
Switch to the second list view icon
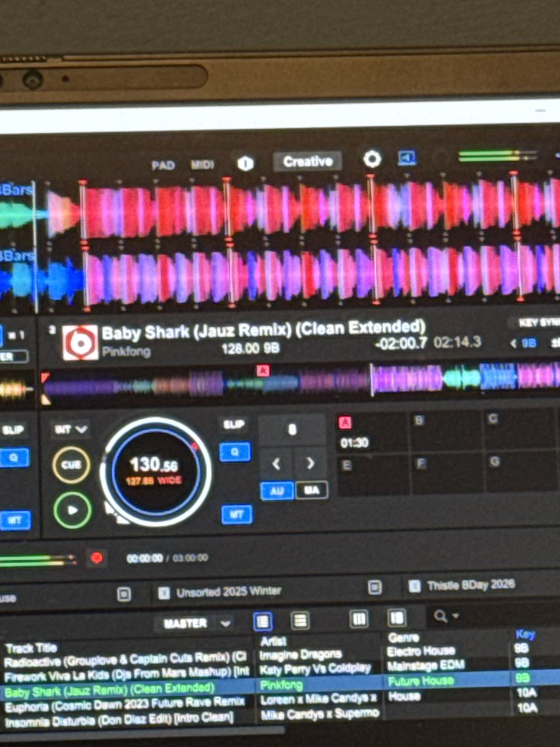click(301, 620)
